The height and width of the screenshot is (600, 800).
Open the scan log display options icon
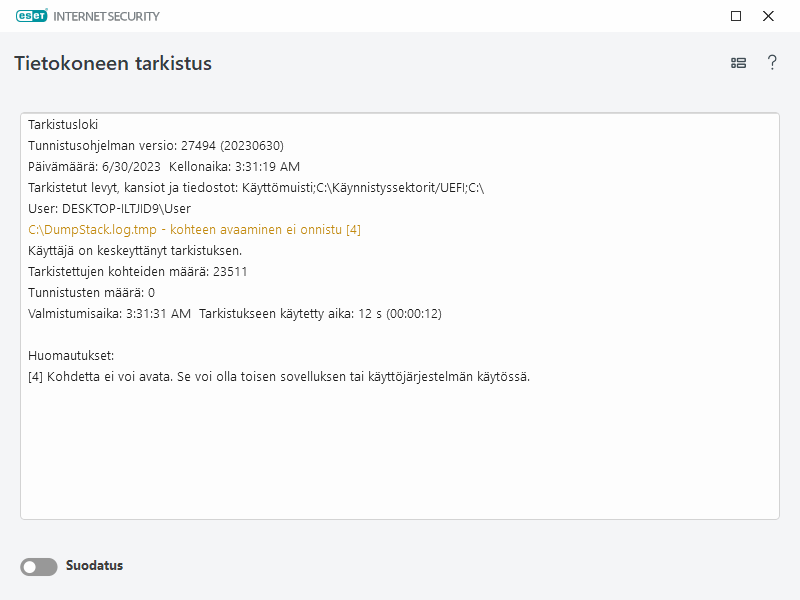738,62
